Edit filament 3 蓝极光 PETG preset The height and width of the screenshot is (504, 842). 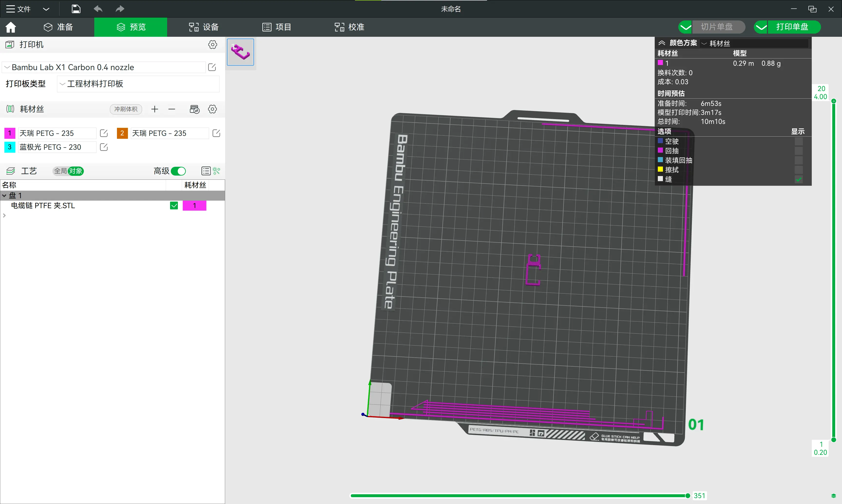click(x=104, y=147)
